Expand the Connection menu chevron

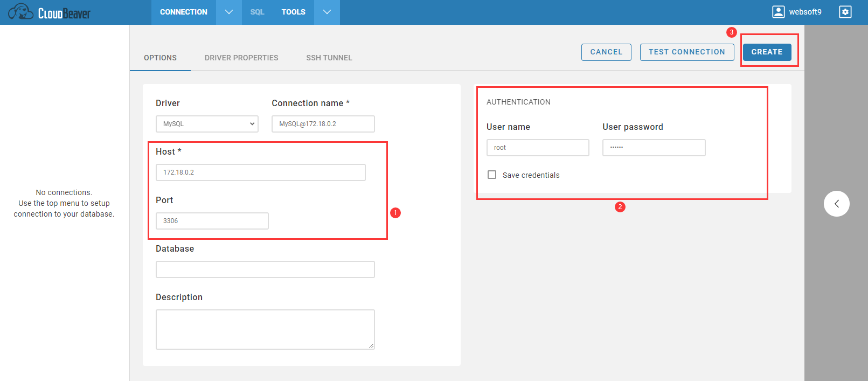click(x=229, y=12)
